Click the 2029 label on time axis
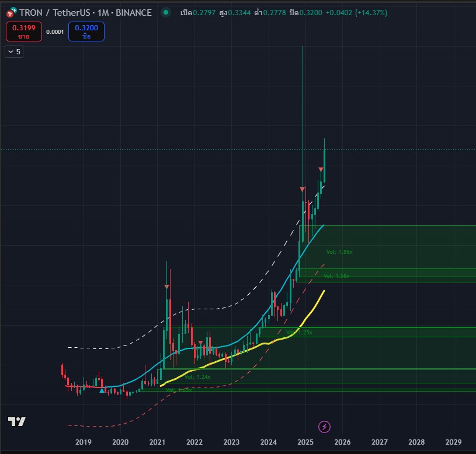 pos(454,442)
